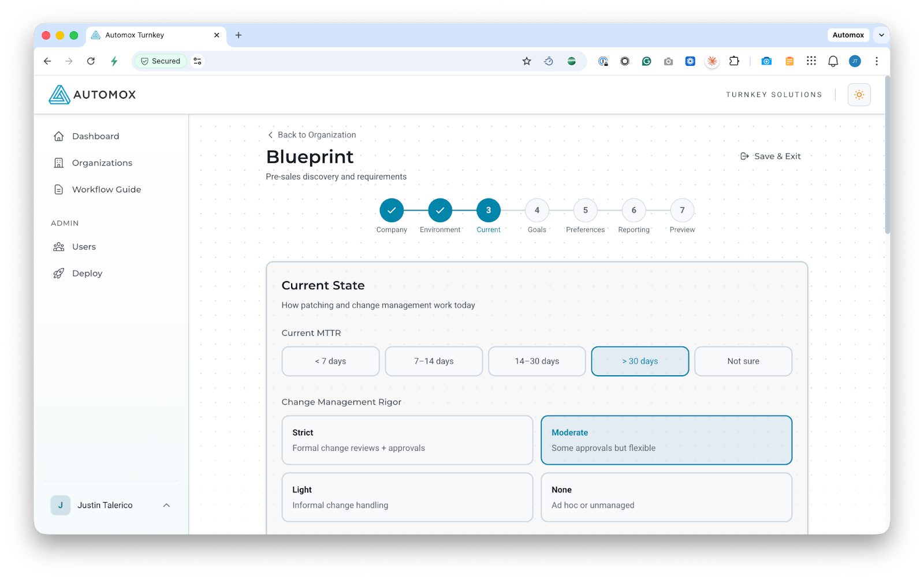Open the browser profile avatar
Image resolution: width=924 pixels, height=579 pixels.
(855, 61)
